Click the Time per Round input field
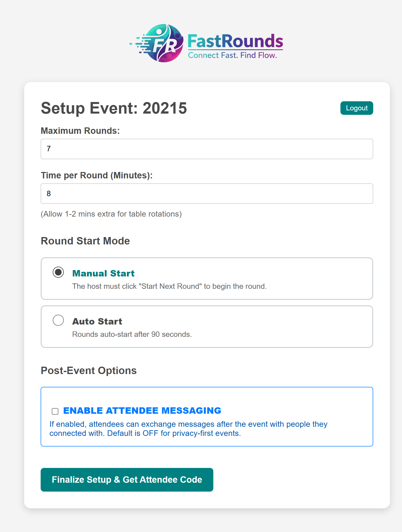 [206, 194]
